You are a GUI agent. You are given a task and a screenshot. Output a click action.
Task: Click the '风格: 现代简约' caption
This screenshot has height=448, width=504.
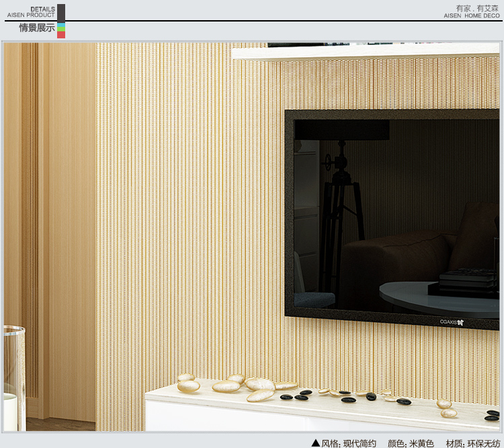348,443
